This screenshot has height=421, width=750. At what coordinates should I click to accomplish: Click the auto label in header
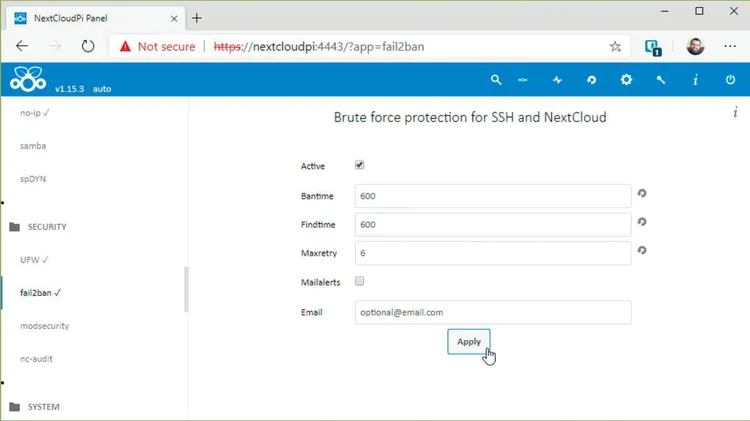pyautogui.click(x=102, y=89)
